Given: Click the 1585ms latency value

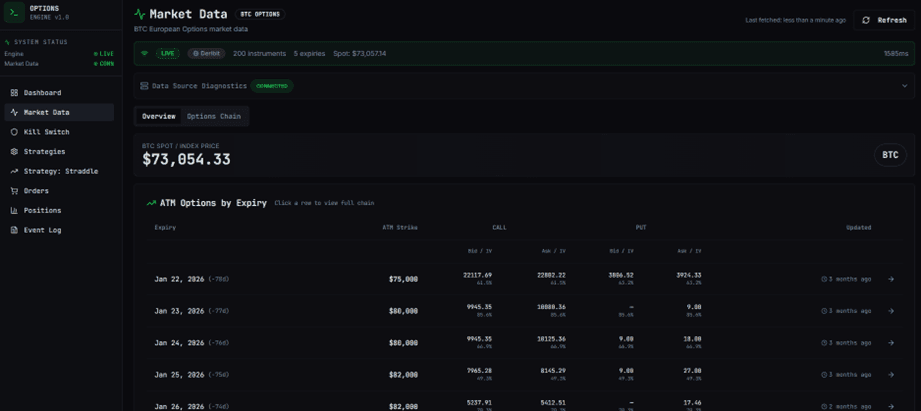Looking at the screenshot, I should pyautogui.click(x=896, y=53).
